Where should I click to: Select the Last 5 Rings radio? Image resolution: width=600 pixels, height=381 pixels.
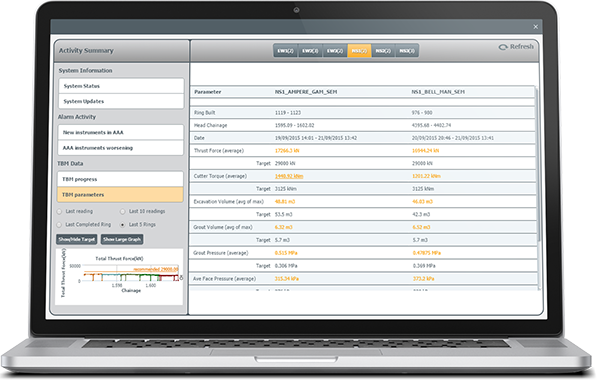coord(122,225)
